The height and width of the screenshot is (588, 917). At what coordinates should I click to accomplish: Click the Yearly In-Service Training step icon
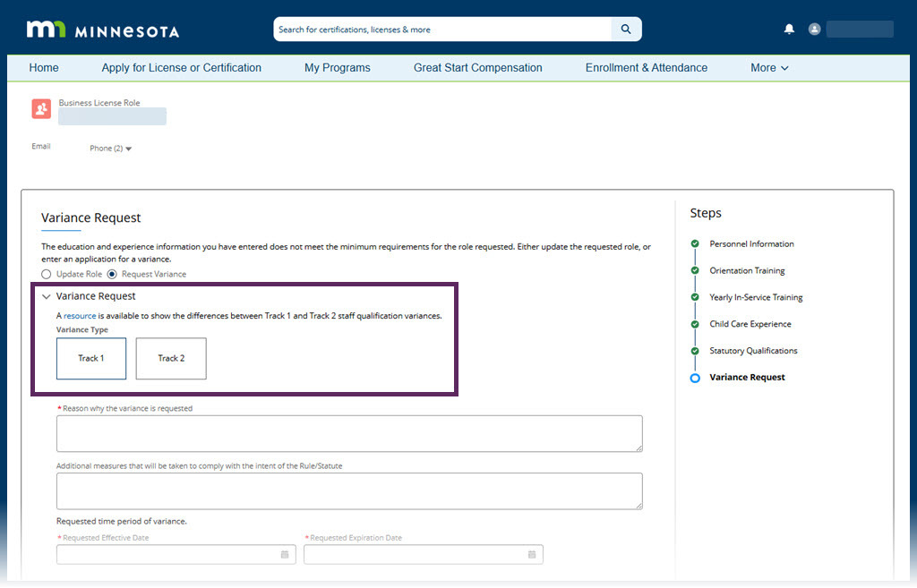[x=695, y=297]
